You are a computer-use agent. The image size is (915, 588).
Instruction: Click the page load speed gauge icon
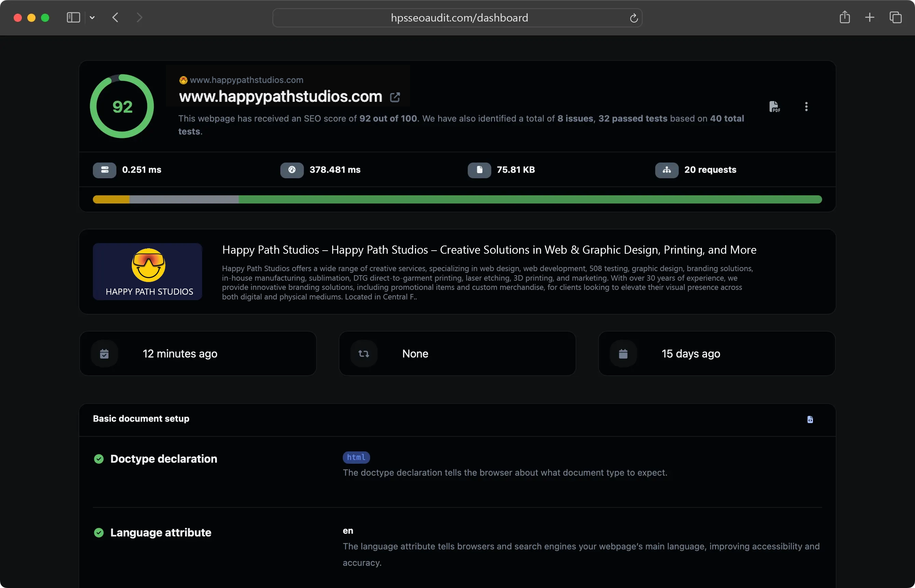[292, 170]
